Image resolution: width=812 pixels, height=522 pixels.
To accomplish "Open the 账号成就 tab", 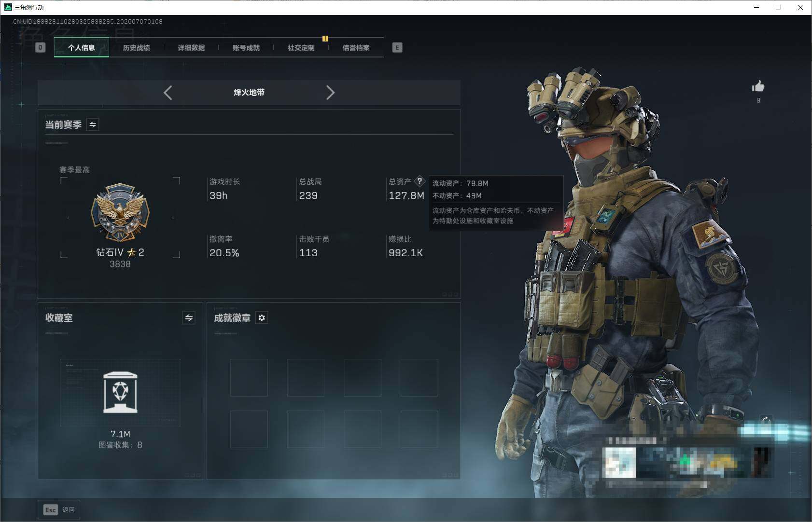I will 246,48.
